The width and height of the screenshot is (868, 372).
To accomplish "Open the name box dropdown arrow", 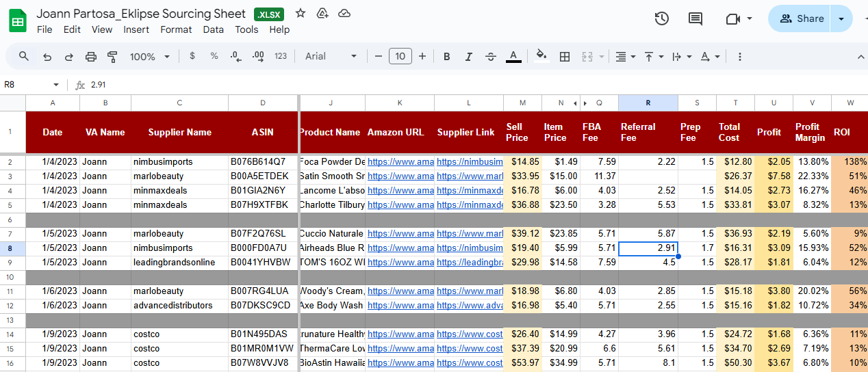I will (x=56, y=85).
